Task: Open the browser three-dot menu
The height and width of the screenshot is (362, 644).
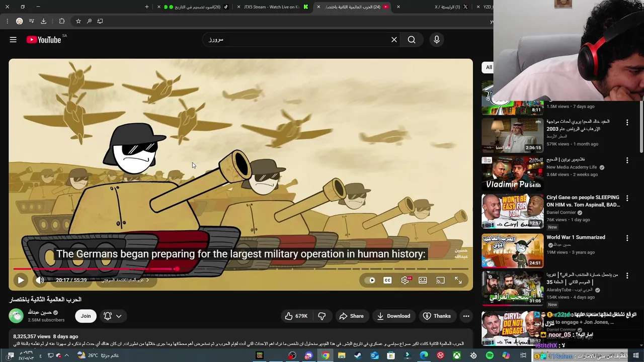Action: pos(7,21)
